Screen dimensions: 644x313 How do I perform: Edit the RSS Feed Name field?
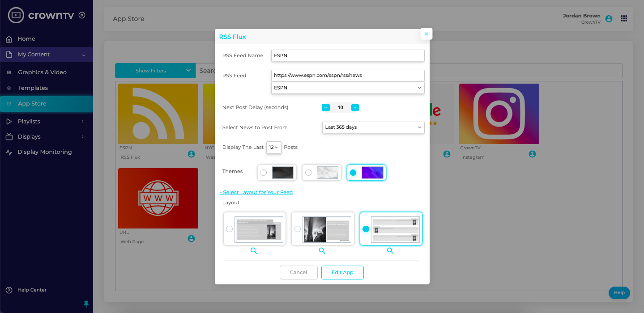348,55
